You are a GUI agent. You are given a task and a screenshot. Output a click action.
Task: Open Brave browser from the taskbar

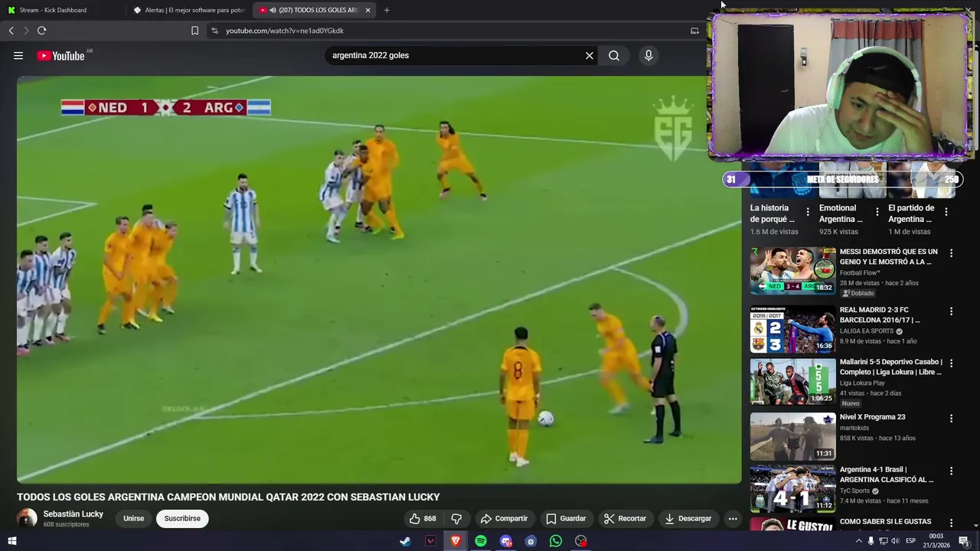point(456,541)
